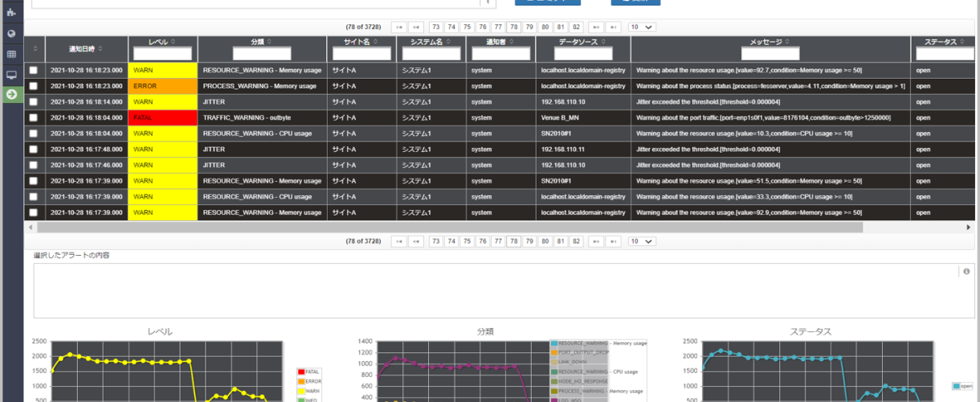
Task: Go to previous page, paginator below table
Action: tap(416, 241)
